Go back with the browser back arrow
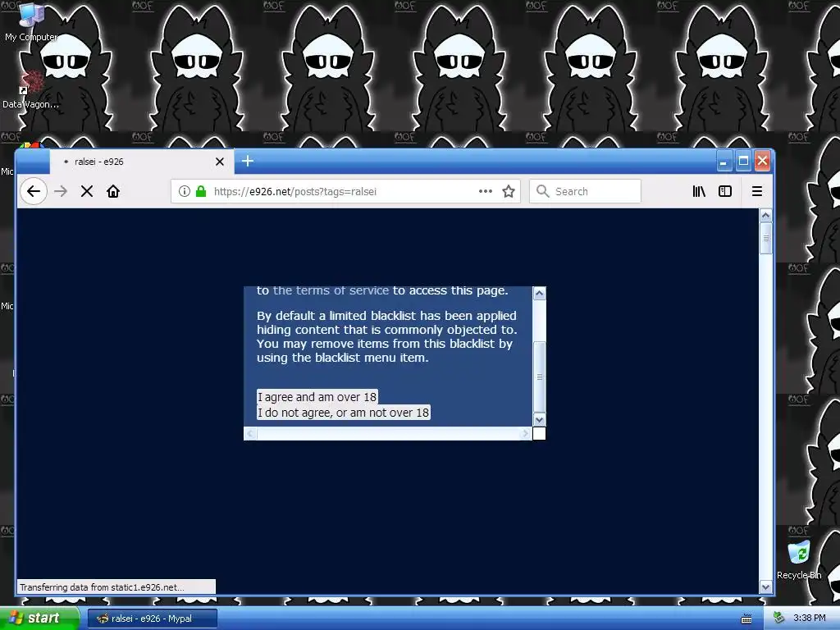Image resolution: width=840 pixels, height=630 pixels. click(33, 191)
